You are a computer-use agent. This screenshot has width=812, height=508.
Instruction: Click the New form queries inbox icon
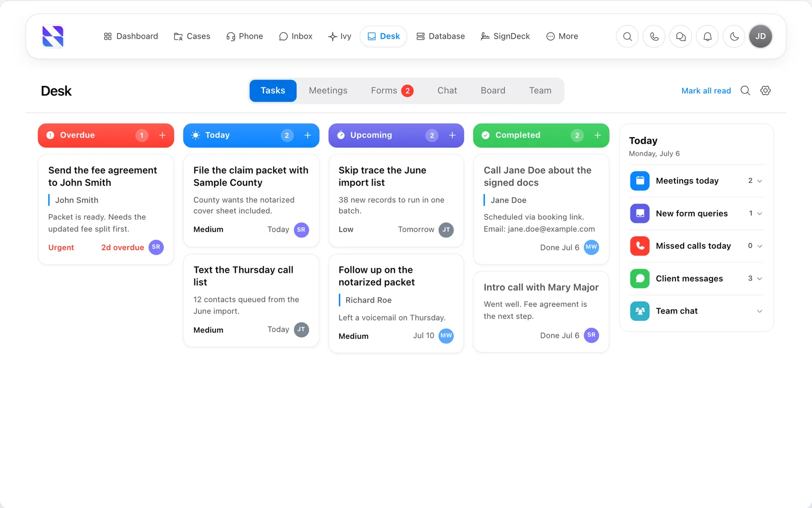[640, 213]
